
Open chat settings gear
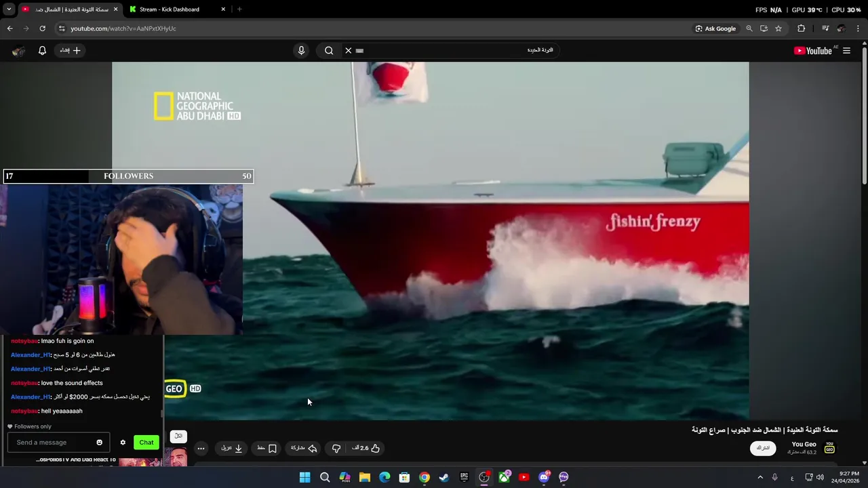point(123,443)
